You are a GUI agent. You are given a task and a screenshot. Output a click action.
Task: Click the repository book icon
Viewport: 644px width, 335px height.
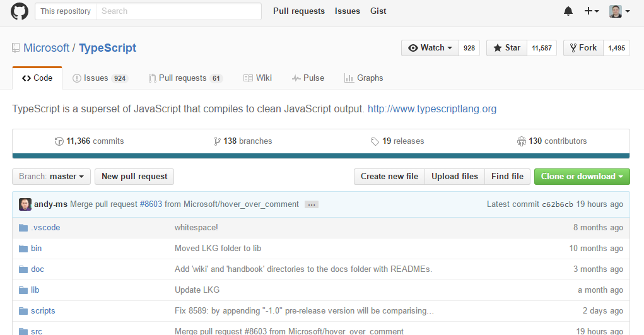point(16,48)
